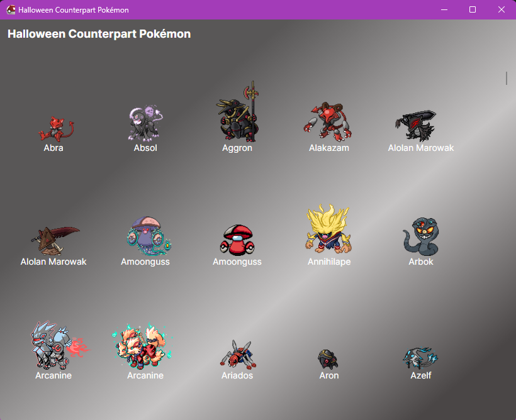Click the purple jellyfish-like Amoonguss sprite
Image resolution: width=516 pixels, height=420 pixels.
click(x=149, y=236)
